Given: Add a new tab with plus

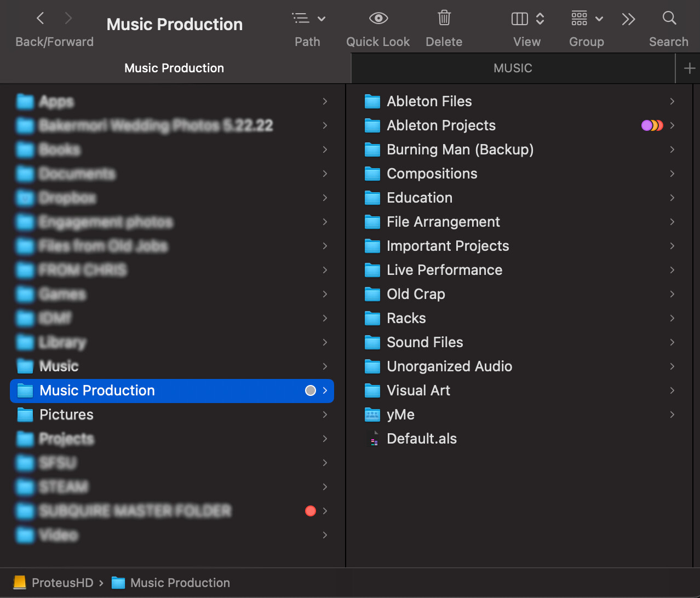Looking at the screenshot, I should pos(690,68).
